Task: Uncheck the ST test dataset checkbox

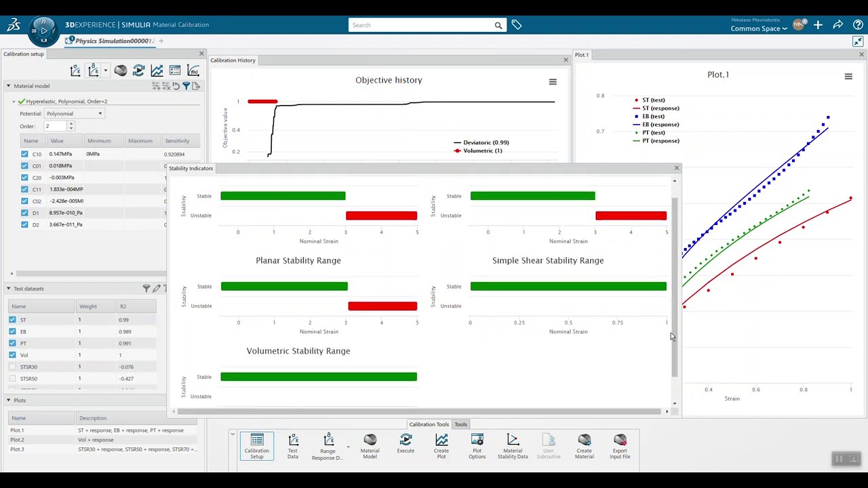Action: pos(12,320)
